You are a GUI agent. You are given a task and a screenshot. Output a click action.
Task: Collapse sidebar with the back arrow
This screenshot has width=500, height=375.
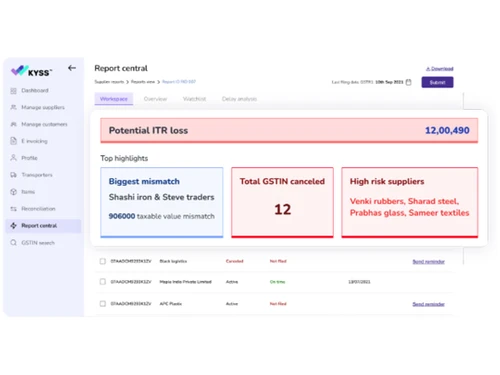(x=72, y=68)
